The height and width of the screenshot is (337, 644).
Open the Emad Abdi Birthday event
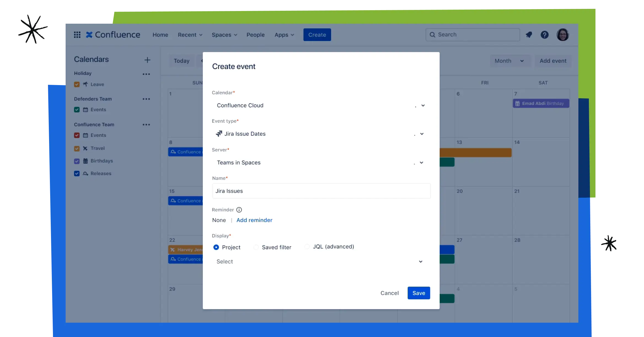[x=541, y=104]
